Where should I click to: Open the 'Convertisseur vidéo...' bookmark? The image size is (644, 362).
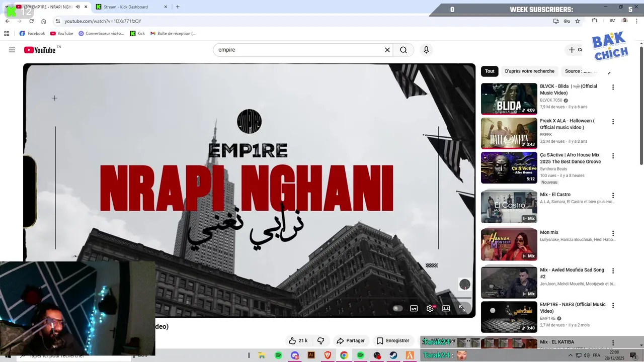(x=101, y=34)
